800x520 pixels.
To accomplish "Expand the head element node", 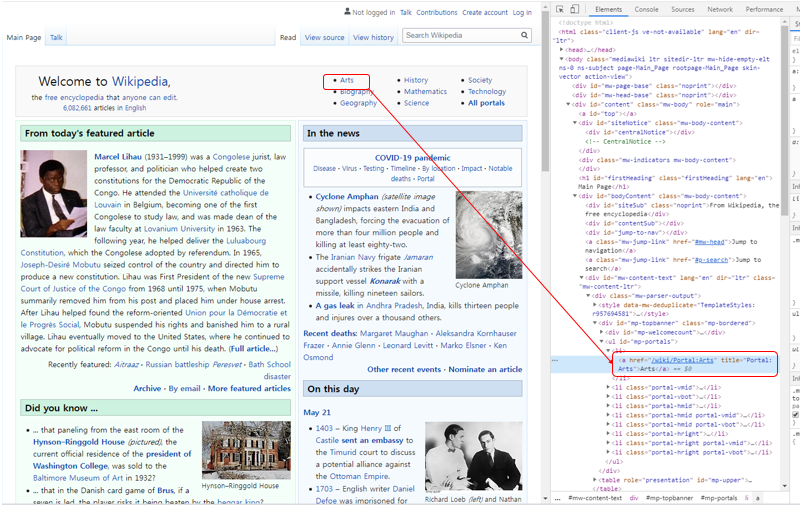I will point(562,49).
